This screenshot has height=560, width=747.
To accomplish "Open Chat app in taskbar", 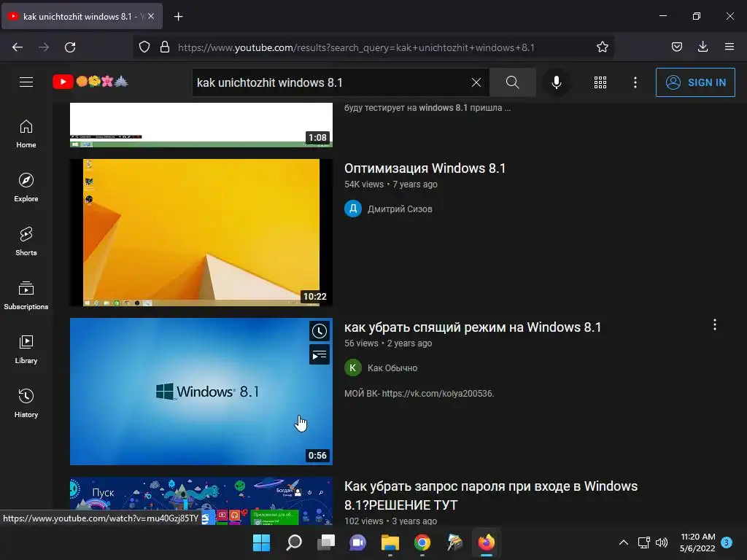I will [357, 542].
